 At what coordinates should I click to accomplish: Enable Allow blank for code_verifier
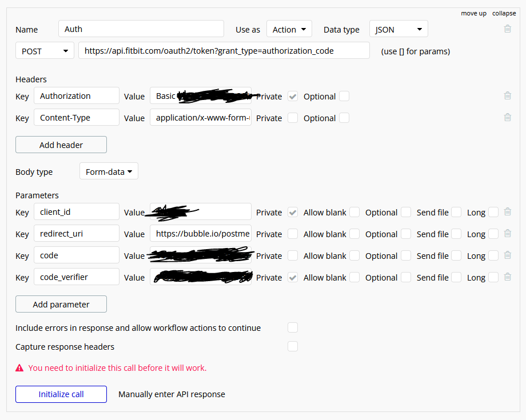click(x=354, y=278)
